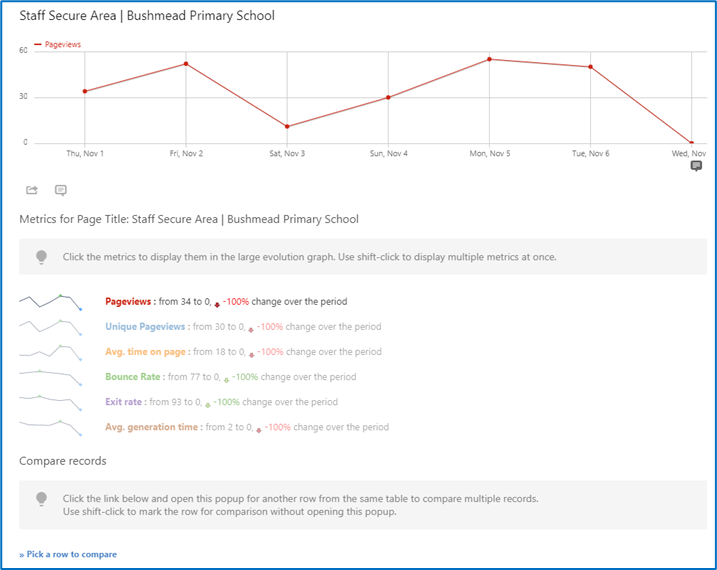Click the annotation marker under Wed, Nov date
717x570 pixels.
click(696, 166)
